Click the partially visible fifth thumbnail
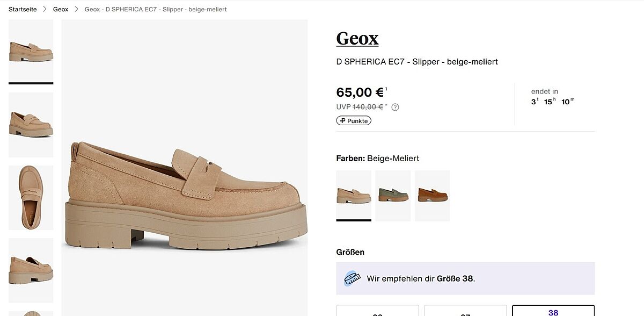 pos(31,313)
